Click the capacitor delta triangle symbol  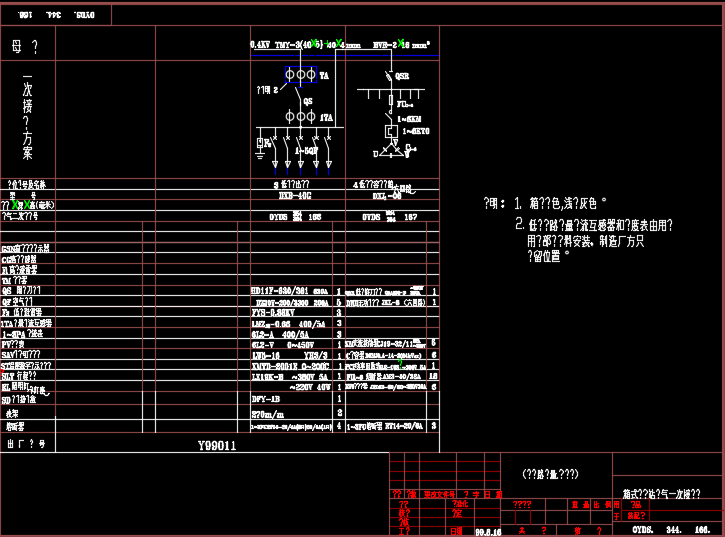(391, 150)
